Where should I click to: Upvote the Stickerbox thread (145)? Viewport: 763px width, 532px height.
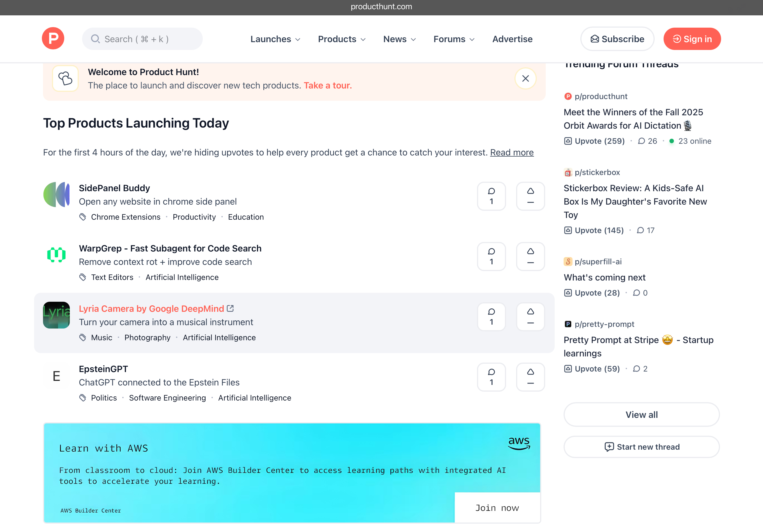pos(594,231)
